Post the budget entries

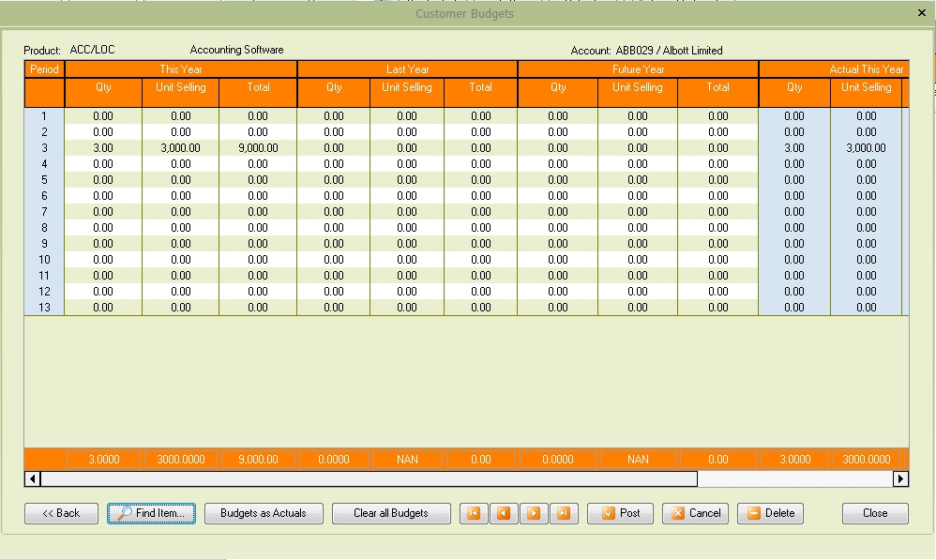(x=620, y=513)
